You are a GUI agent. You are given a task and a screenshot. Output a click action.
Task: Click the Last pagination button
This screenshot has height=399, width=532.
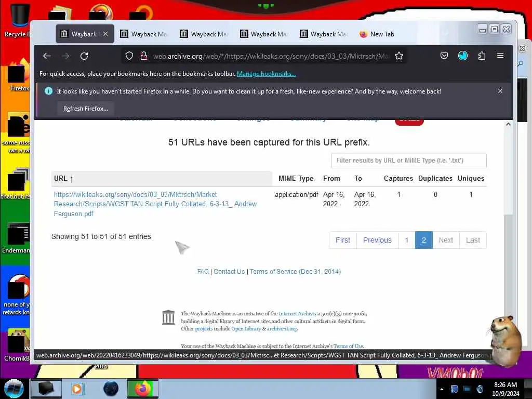[473, 240]
